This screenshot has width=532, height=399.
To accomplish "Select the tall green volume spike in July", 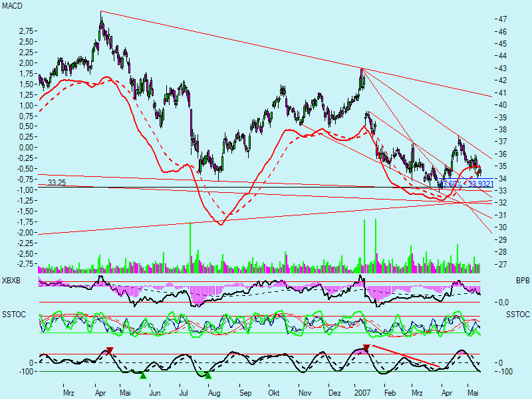I will click(191, 246).
